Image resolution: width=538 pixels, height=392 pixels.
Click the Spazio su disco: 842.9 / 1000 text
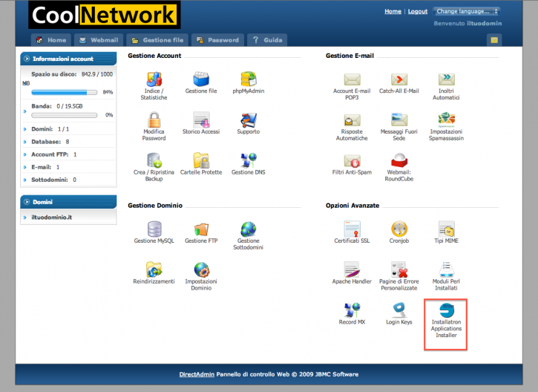(x=72, y=74)
